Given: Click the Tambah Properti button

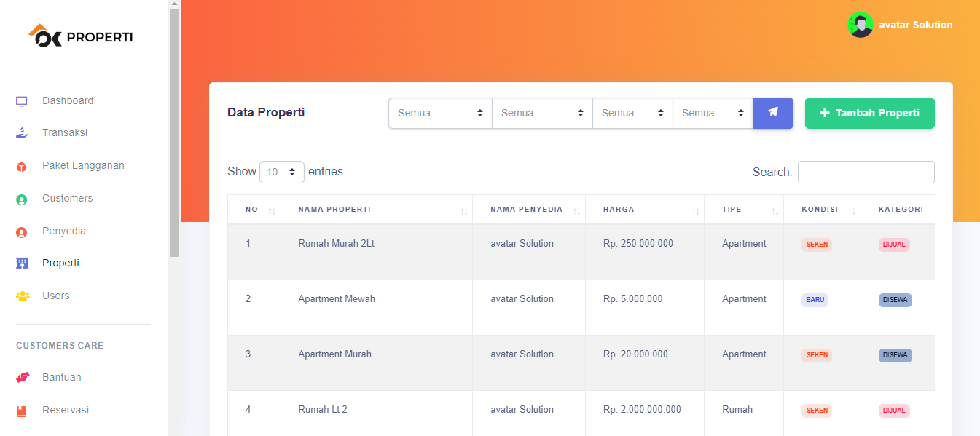Looking at the screenshot, I should (x=869, y=113).
